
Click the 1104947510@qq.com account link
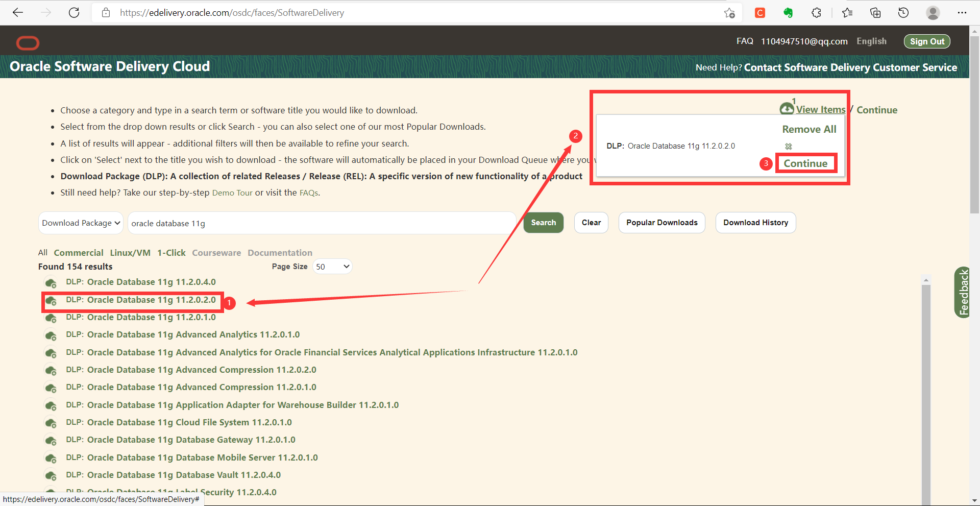pyautogui.click(x=804, y=41)
